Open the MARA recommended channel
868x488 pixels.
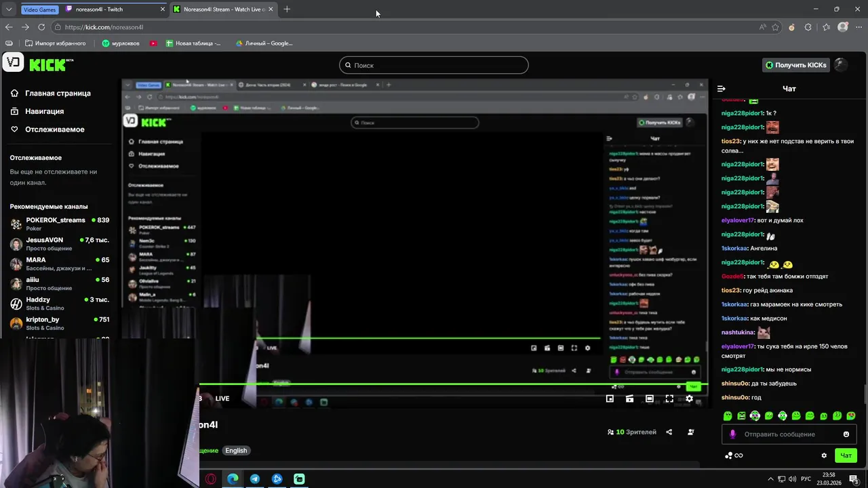point(60,263)
